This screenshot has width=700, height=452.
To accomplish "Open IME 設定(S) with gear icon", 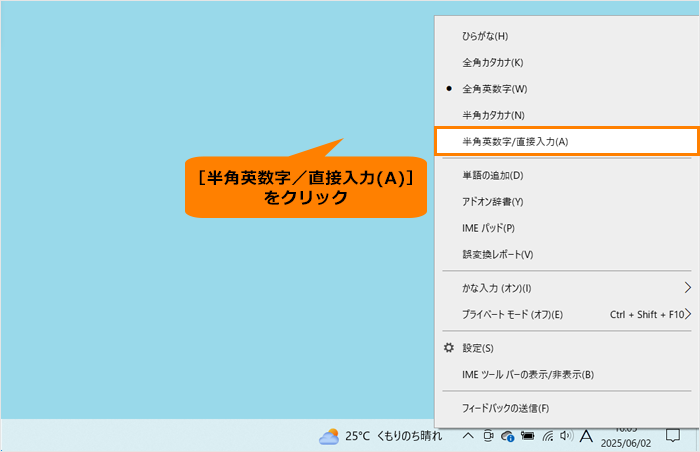I will 566,348.
